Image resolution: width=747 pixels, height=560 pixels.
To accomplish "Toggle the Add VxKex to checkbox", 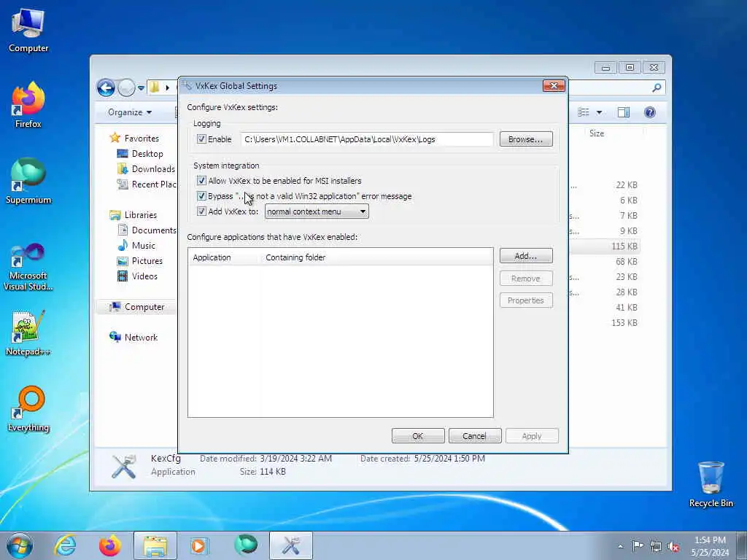I will click(201, 211).
